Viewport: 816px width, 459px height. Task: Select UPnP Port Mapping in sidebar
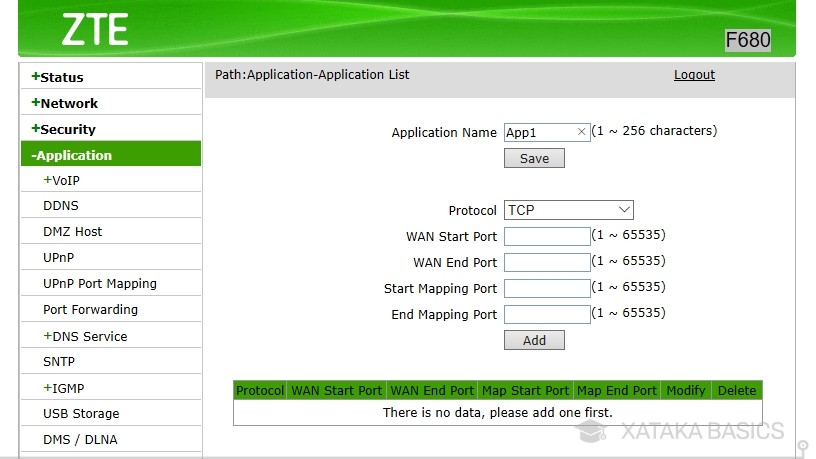pyautogui.click(x=99, y=284)
